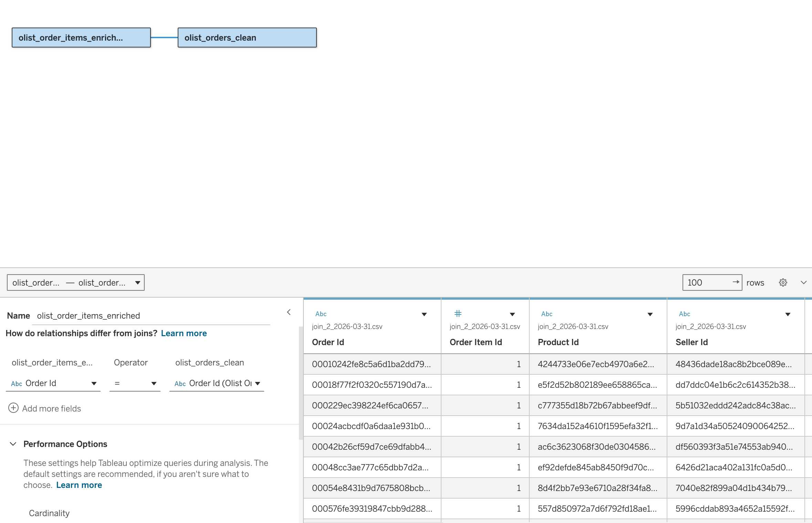Click the plus icon for Add more fields
The image size is (812, 523).
pos(13,408)
